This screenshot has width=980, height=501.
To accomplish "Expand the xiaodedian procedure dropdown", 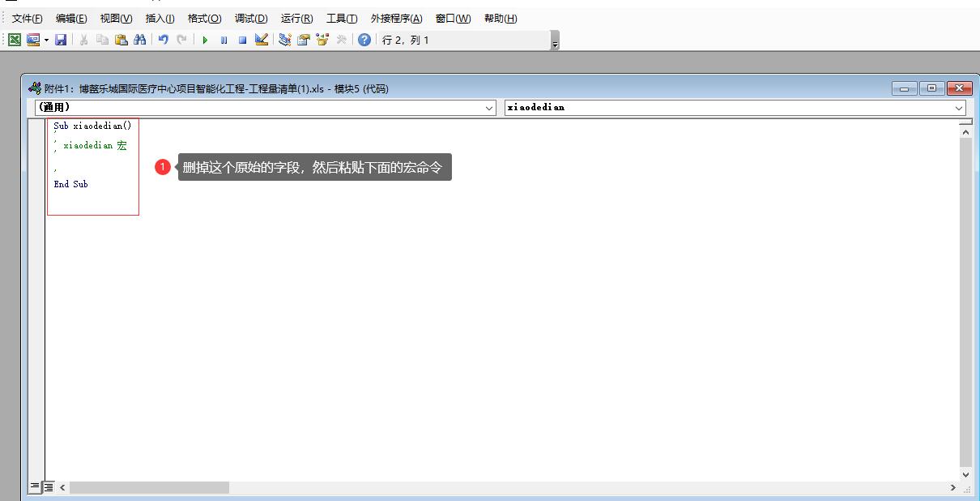I will point(959,108).
